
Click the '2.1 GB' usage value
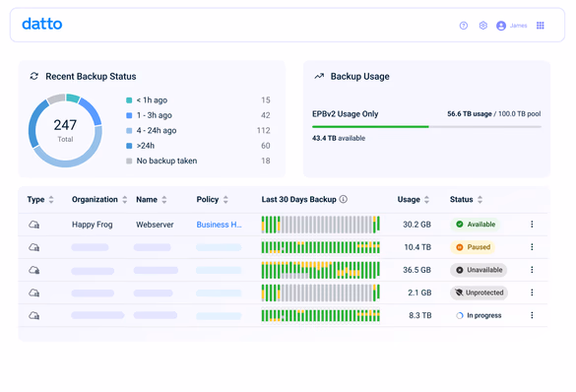coord(419,293)
